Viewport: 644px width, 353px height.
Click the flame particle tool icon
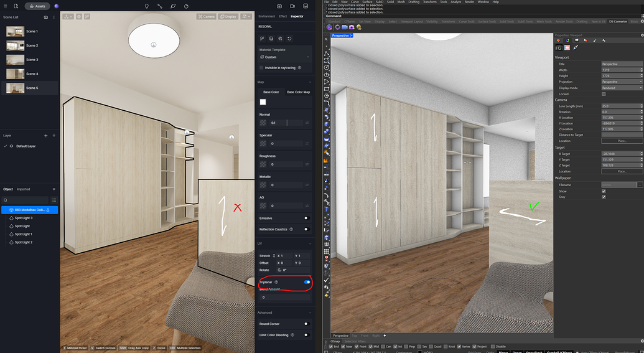186,6
